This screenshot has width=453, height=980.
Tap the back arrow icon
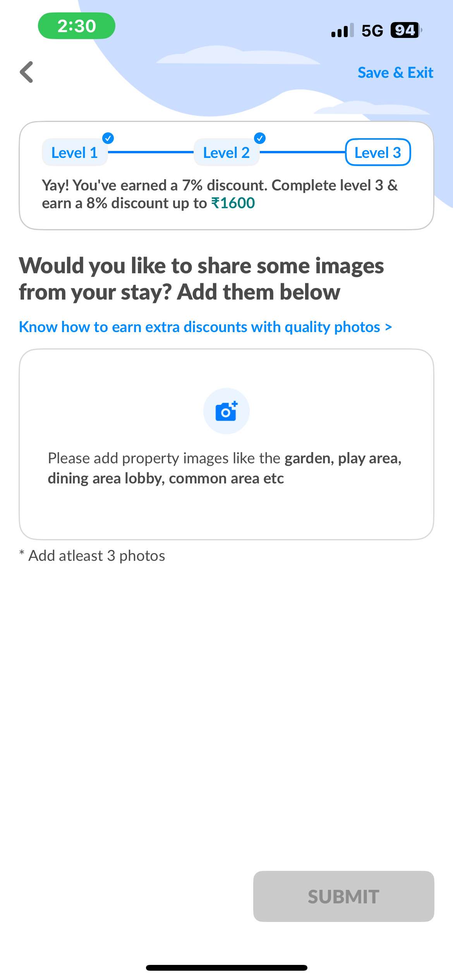[x=27, y=72]
